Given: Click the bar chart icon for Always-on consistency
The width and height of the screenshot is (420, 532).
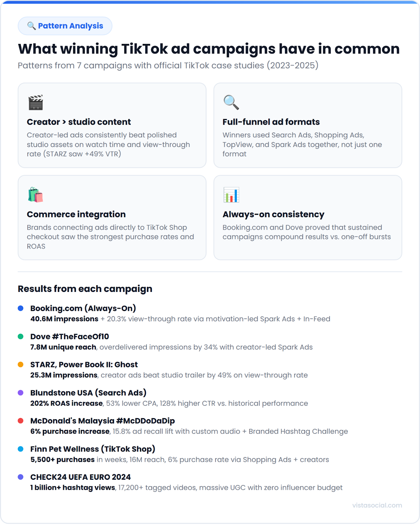Looking at the screenshot, I should [231, 195].
